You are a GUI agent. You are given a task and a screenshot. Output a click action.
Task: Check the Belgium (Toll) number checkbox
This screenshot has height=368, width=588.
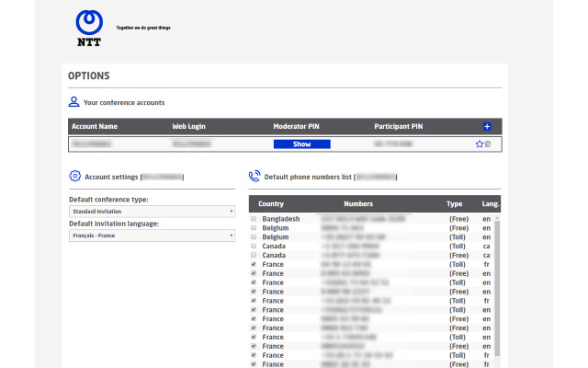[254, 236]
